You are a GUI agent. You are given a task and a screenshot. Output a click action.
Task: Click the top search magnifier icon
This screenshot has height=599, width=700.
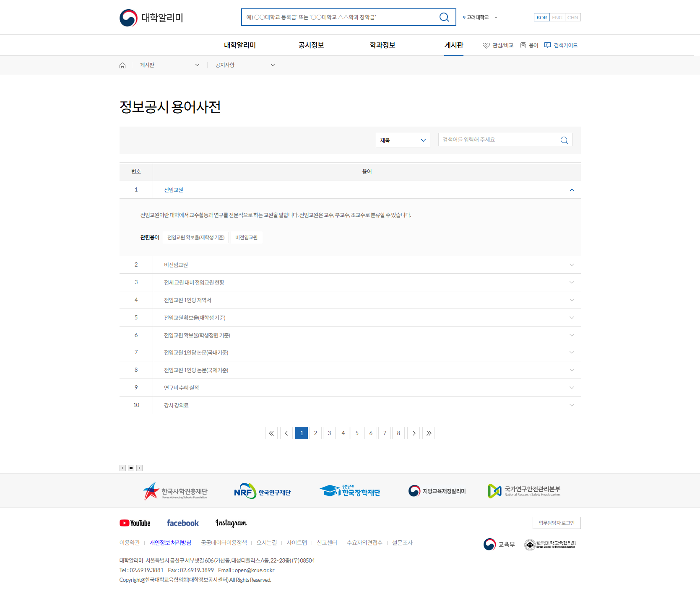click(444, 17)
